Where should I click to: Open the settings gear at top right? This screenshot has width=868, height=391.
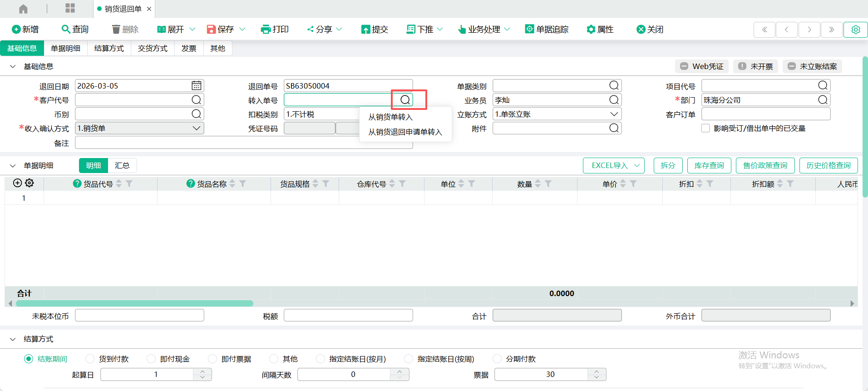(855, 30)
